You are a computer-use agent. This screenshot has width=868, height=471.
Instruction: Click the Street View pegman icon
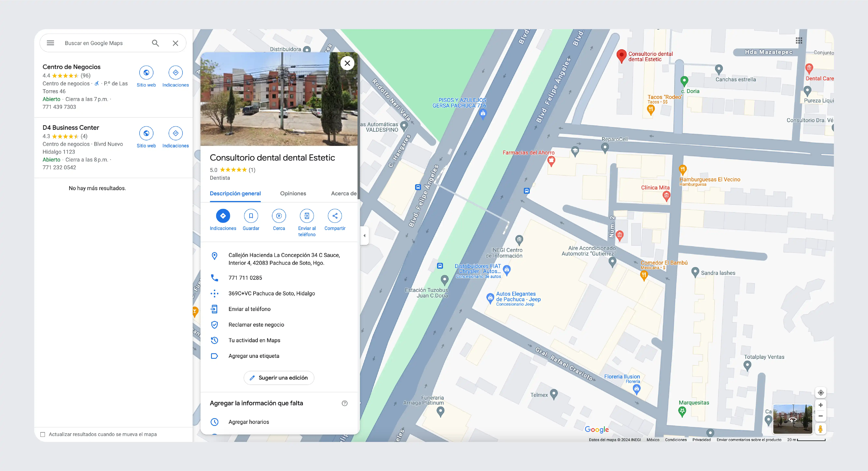click(x=821, y=429)
